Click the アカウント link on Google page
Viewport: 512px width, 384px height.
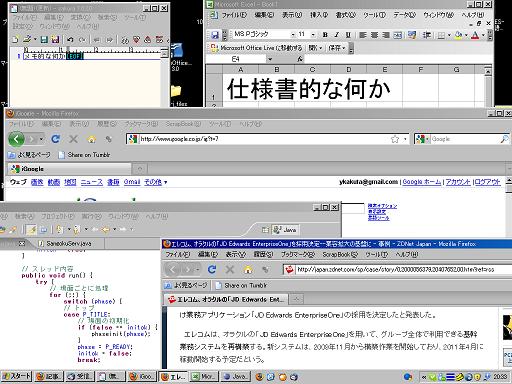[x=458, y=182]
